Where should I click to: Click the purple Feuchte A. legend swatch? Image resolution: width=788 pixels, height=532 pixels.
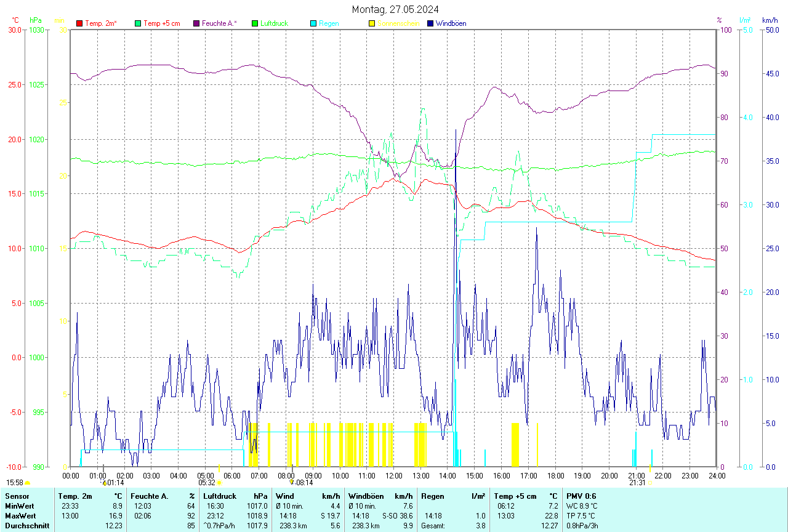(x=196, y=23)
